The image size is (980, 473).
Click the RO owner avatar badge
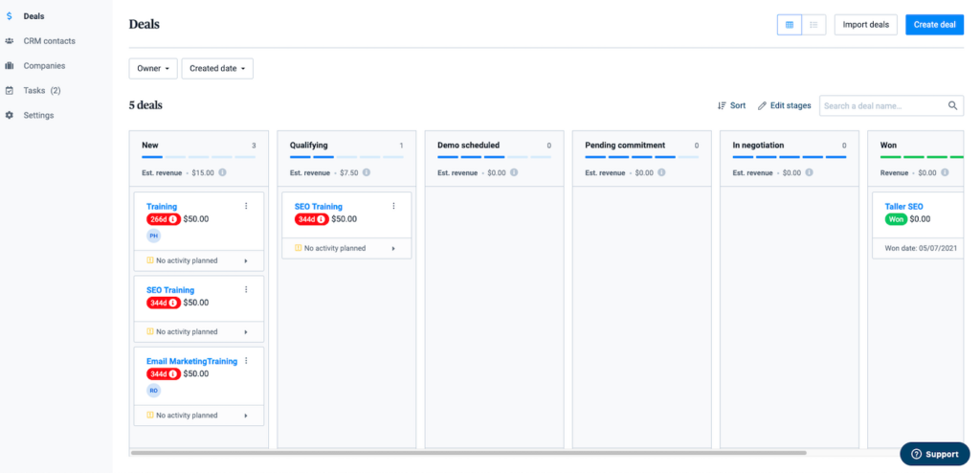click(x=154, y=391)
